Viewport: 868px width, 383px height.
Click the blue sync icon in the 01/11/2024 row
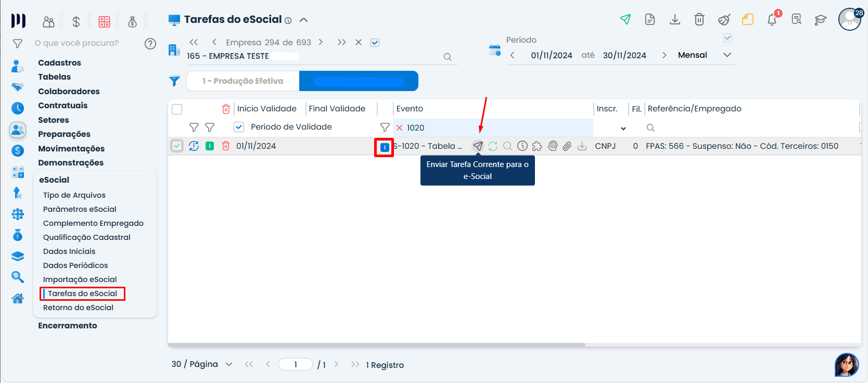coord(194,146)
